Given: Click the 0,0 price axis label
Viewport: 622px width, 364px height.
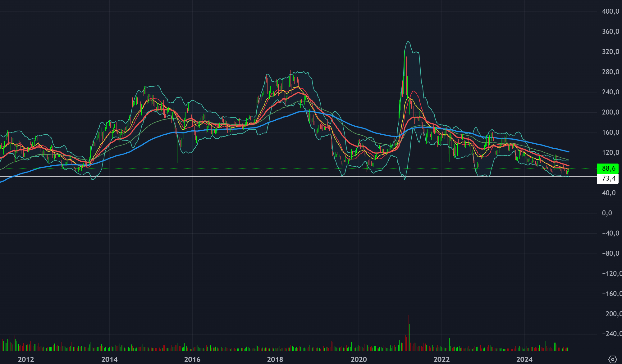Looking at the screenshot, I should point(607,213).
